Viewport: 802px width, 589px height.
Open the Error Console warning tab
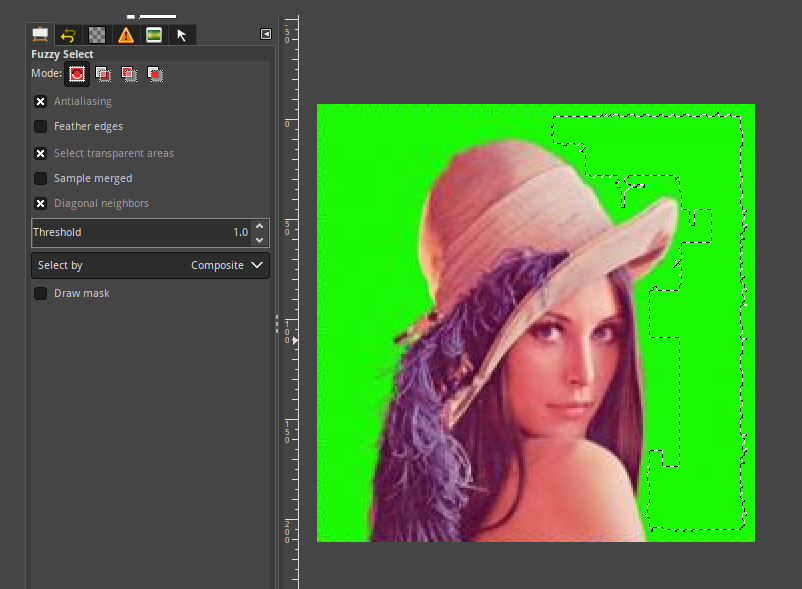(x=125, y=35)
